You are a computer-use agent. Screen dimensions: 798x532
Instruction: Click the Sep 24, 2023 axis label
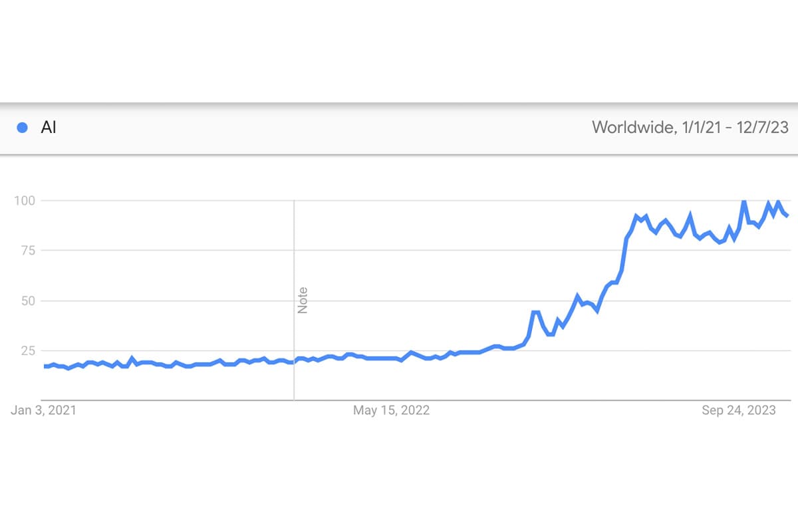coord(739,410)
